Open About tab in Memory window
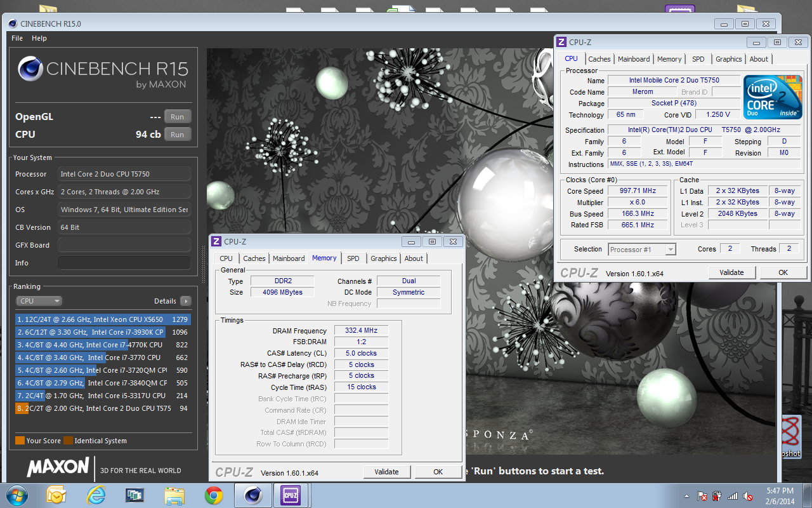The height and width of the screenshot is (508, 812). (414, 258)
